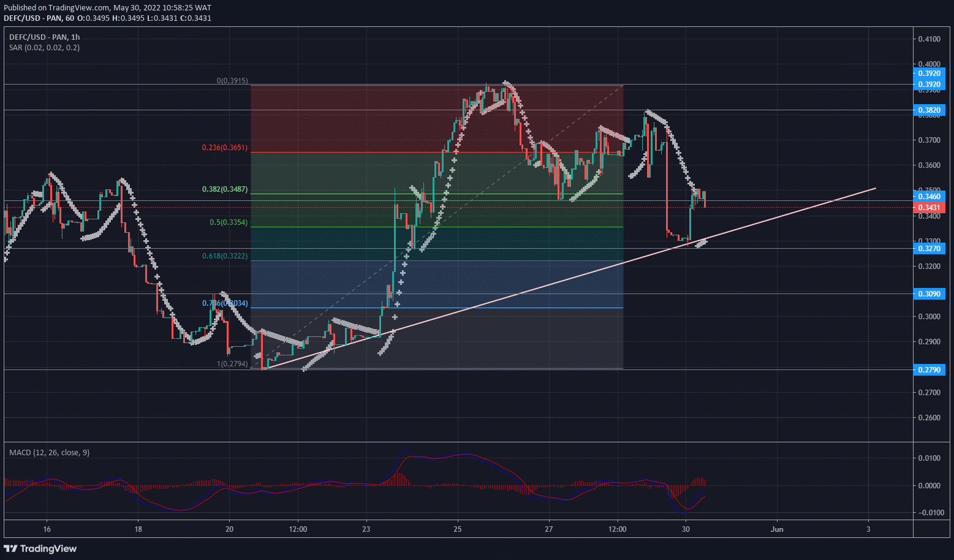Open the SAR (0.02, 0.02, 0.2) indicator legend

(x=44, y=47)
